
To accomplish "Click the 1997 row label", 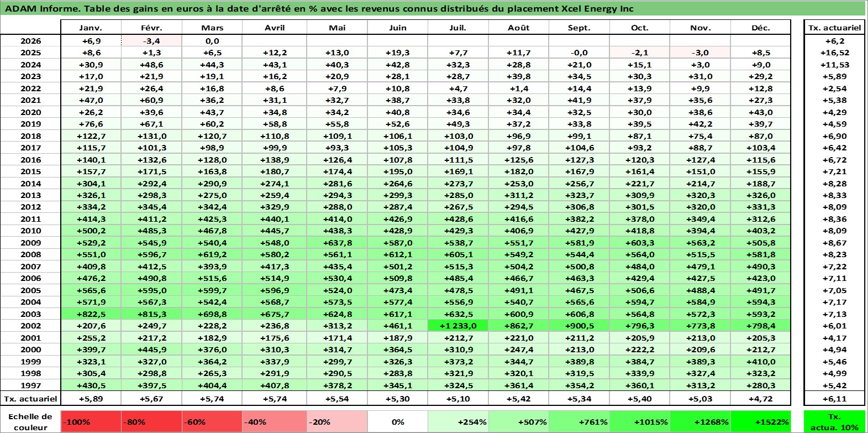I will pos(30,385).
